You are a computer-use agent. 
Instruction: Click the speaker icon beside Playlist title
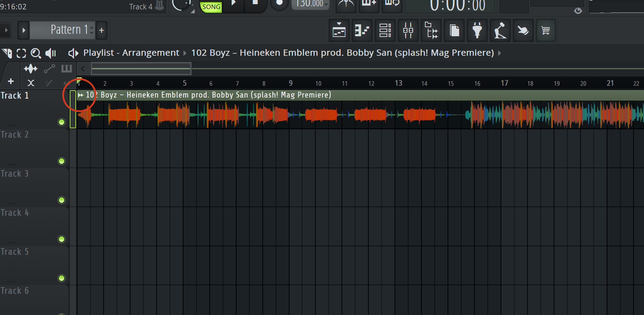(x=73, y=53)
